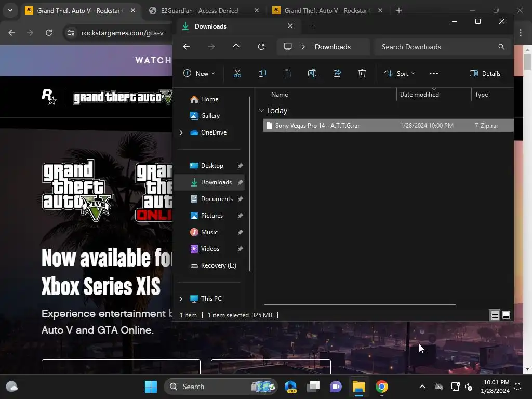This screenshot has height=399, width=532.
Task: Click the Share icon in Explorer toolbar
Action: coord(337,73)
